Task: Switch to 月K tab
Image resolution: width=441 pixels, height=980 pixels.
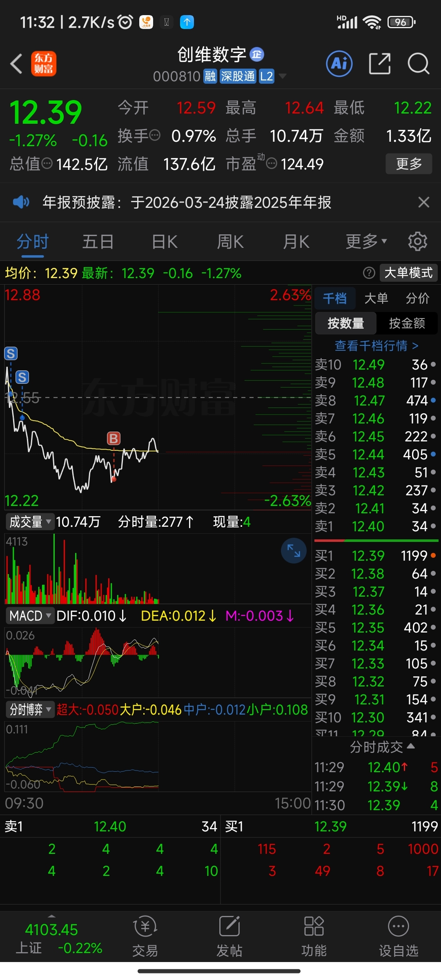Action: point(296,241)
